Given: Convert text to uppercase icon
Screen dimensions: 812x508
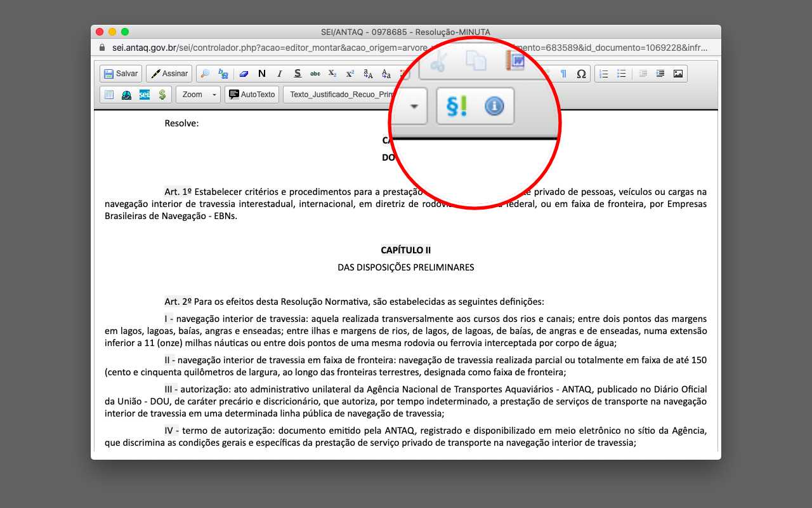Looking at the screenshot, I should pyautogui.click(x=368, y=74).
